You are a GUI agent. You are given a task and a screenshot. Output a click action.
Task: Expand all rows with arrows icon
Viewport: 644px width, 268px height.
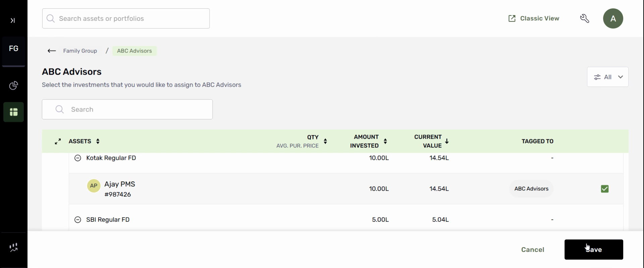point(58,141)
